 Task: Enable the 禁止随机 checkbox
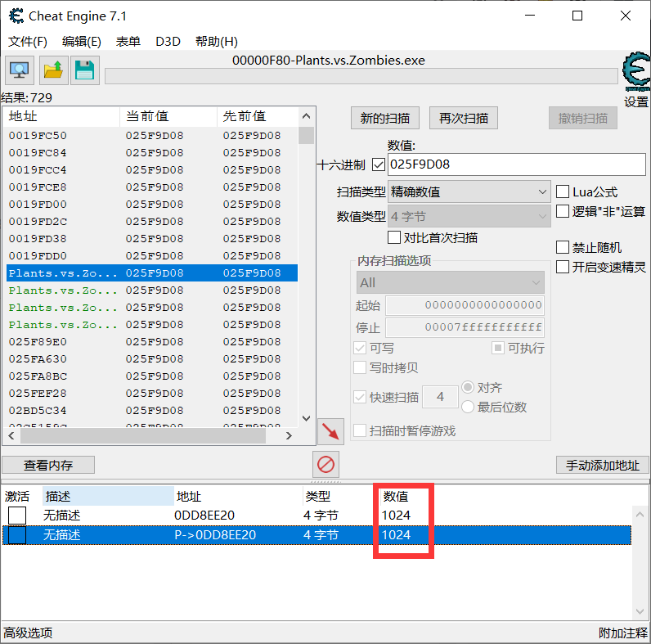(x=563, y=247)
